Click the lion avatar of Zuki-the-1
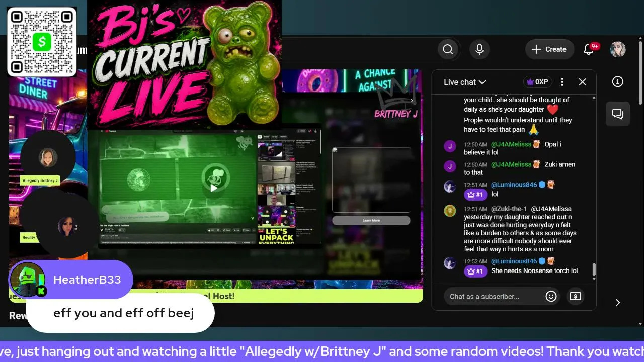Screen dimensions: 644x362 [x=450, y=211]
